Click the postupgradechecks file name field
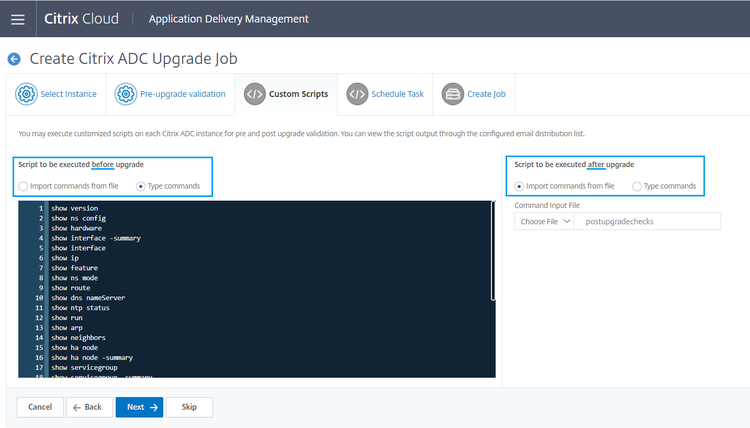 [x=647, y=221]
